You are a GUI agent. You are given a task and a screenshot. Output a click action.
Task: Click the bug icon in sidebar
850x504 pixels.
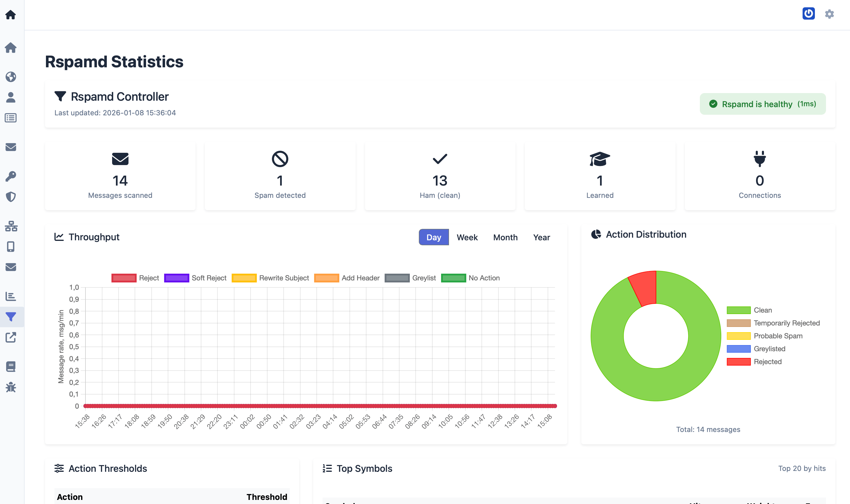click(x=11, y=387)
